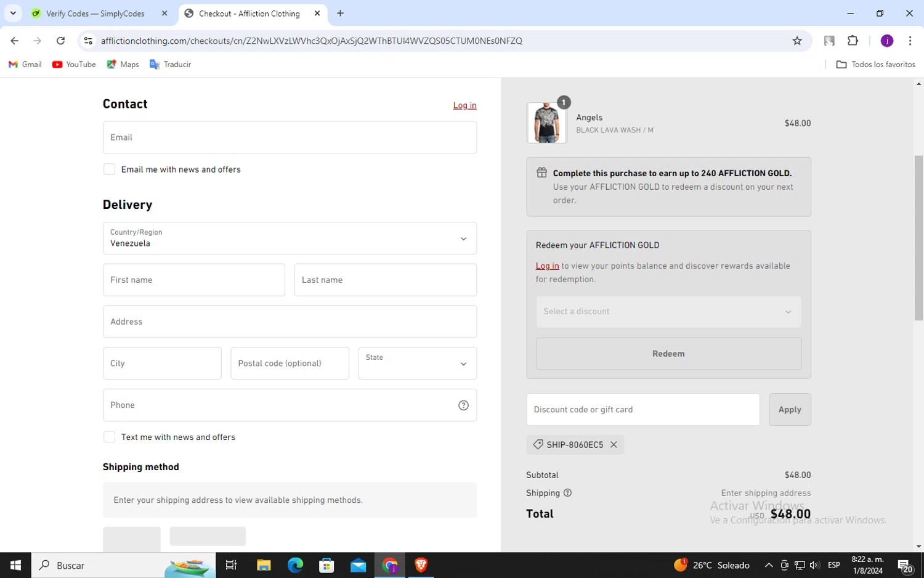Open Task View in the taskbar

pos(231,565)
